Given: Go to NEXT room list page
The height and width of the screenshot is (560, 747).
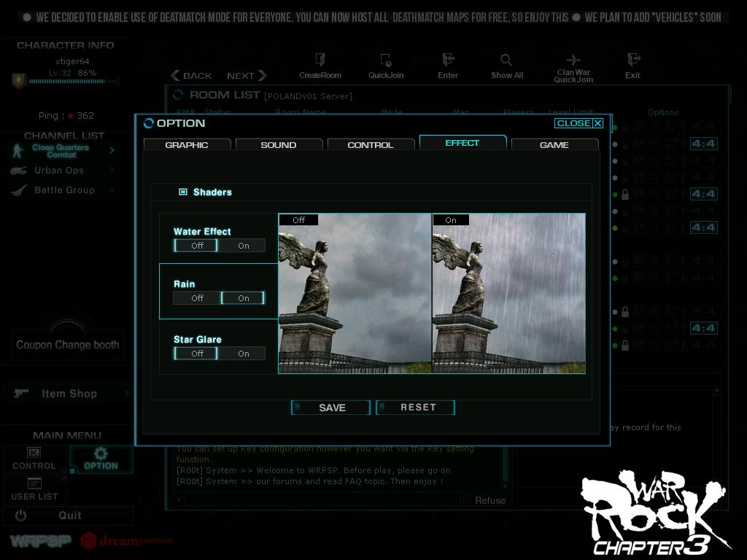Looking at the screenshot, I should coord(247,76).
